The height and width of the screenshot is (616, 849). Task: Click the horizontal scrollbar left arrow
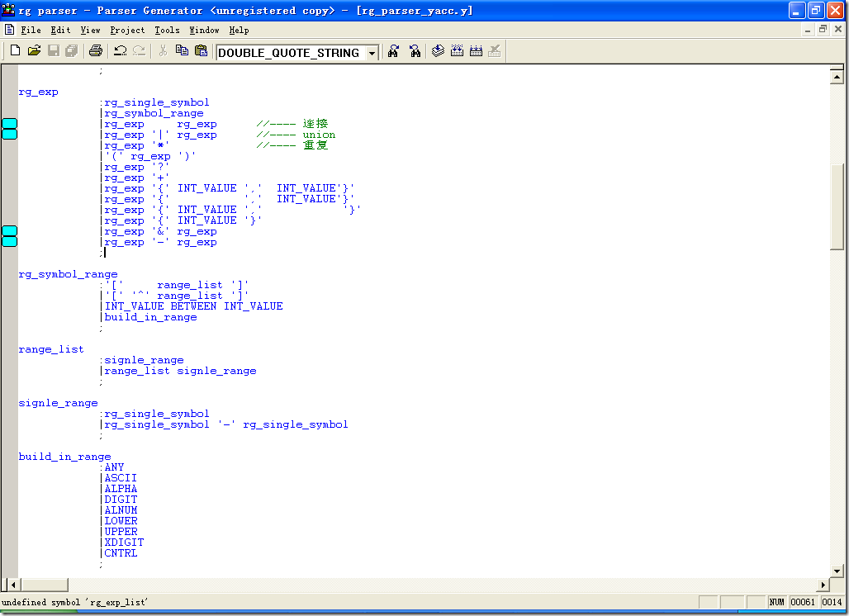[13, 585]
